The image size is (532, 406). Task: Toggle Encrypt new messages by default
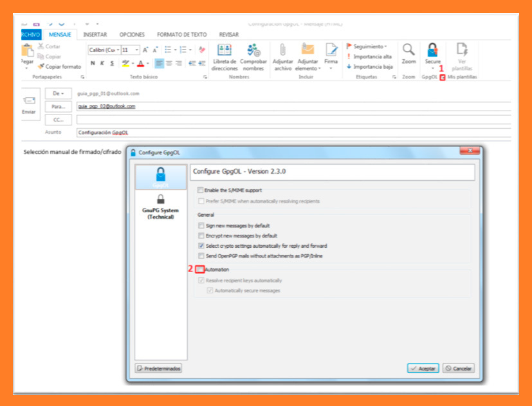point(201,236)
